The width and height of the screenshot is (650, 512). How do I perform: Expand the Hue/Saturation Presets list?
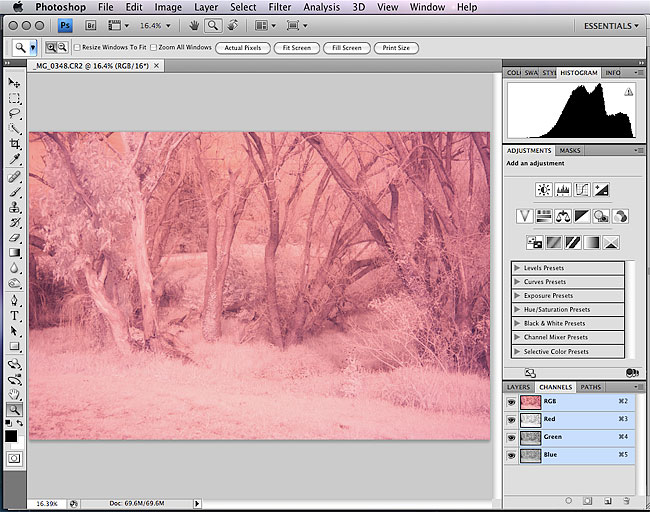[x=516, y=310]
